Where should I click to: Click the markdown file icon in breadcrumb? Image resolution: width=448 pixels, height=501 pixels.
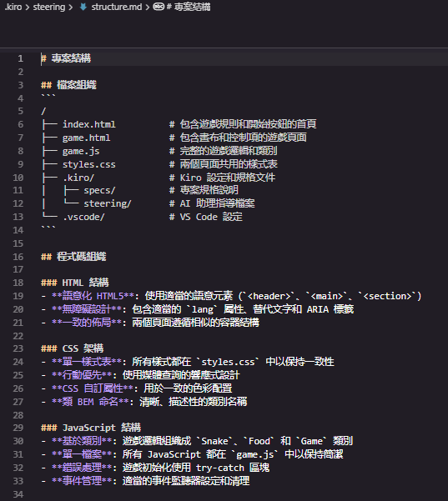(83, 7)
